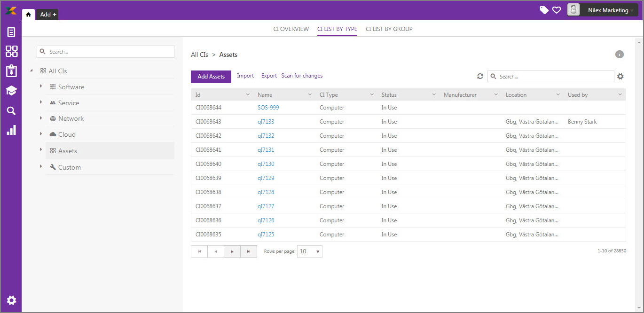Open the Name column filter dropdown
The image size is (644, 313).
coord(310,95)
